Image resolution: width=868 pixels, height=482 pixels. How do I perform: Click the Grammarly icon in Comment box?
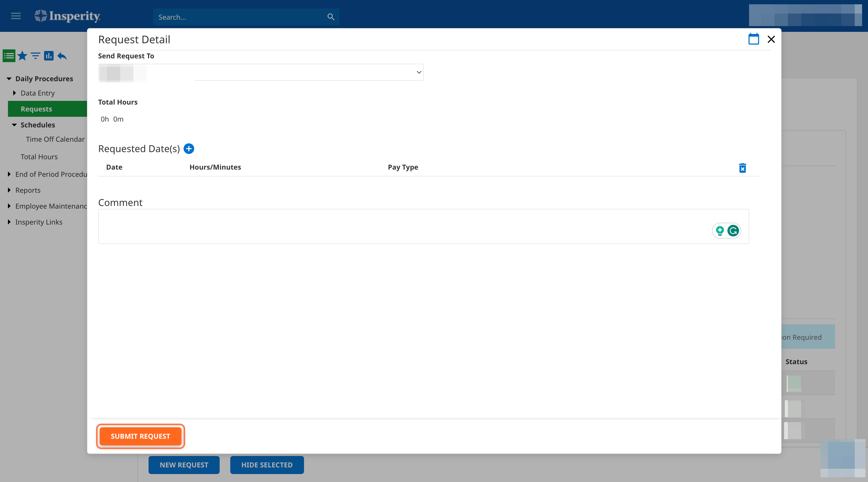click(x=733, y=231)
